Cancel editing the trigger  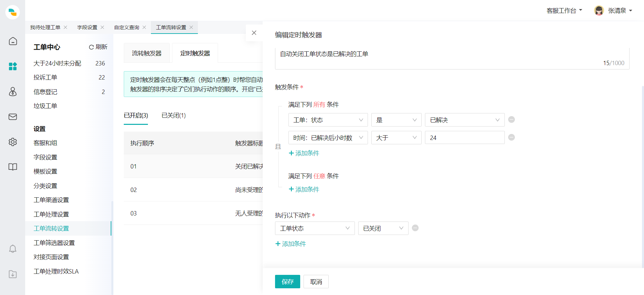tap(316, 282)
